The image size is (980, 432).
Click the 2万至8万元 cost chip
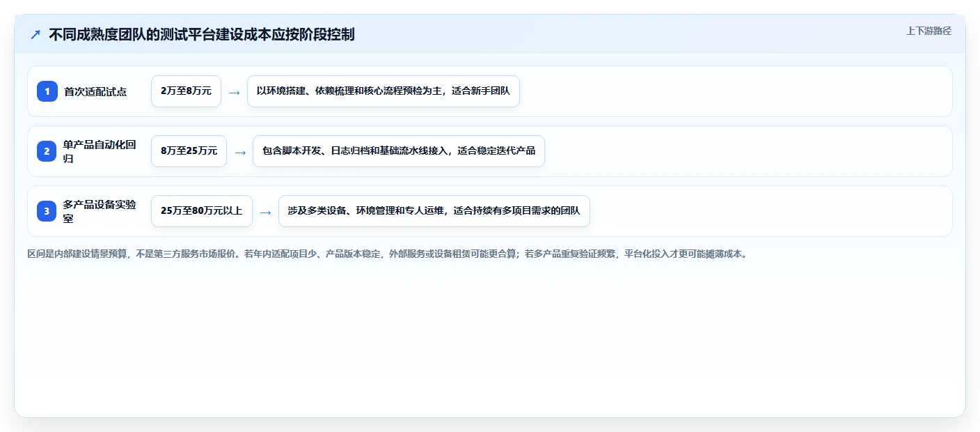point(186,91)
